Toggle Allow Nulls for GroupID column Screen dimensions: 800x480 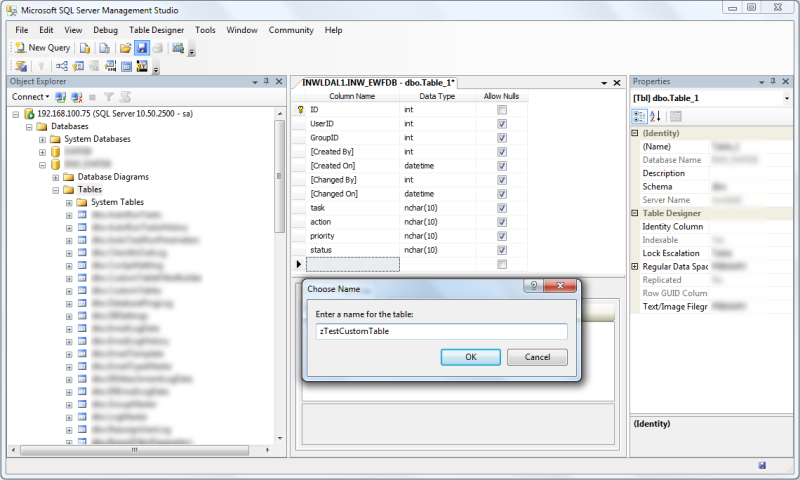[502, 138]
